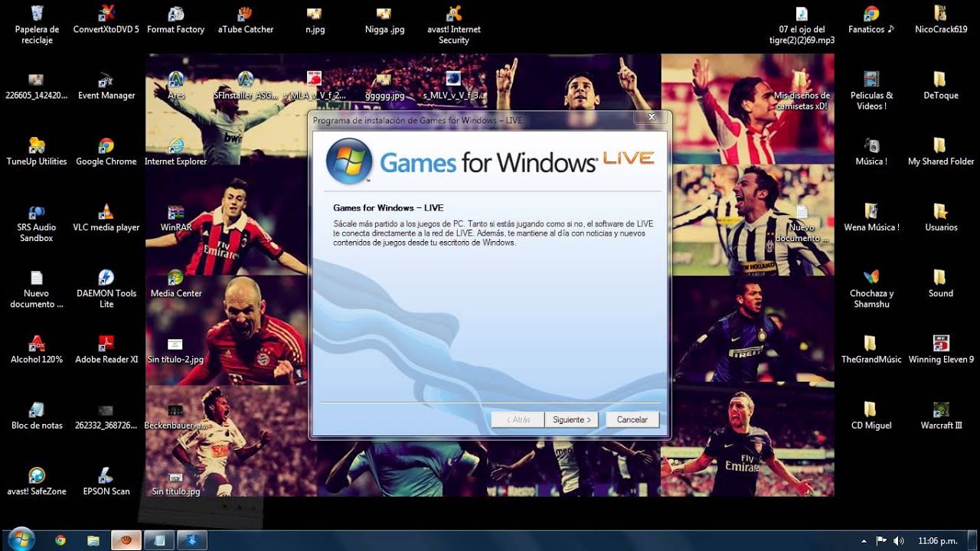Select the 07 el ojo del tigre mp3 file
The image size is (980, 551).
[802, 24]
